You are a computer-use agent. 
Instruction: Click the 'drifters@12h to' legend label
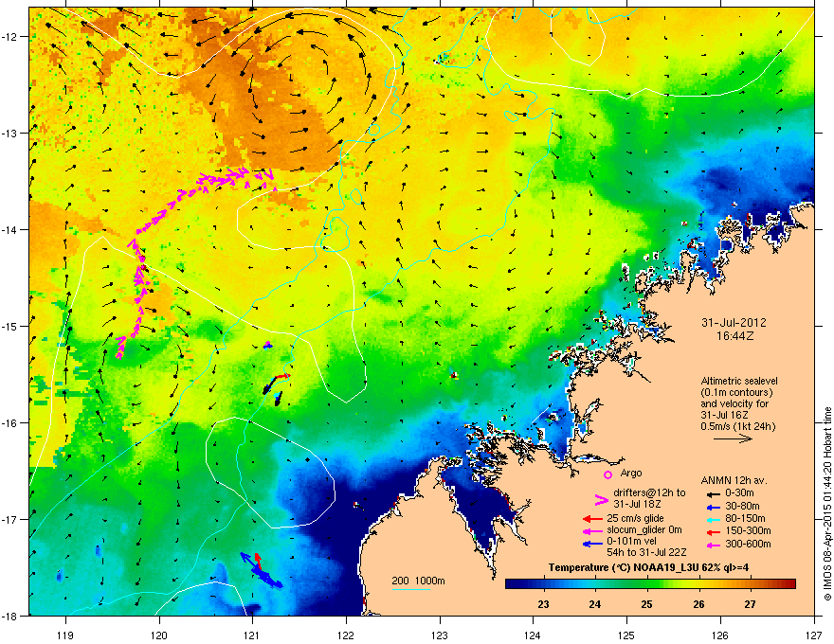(649, 492)
